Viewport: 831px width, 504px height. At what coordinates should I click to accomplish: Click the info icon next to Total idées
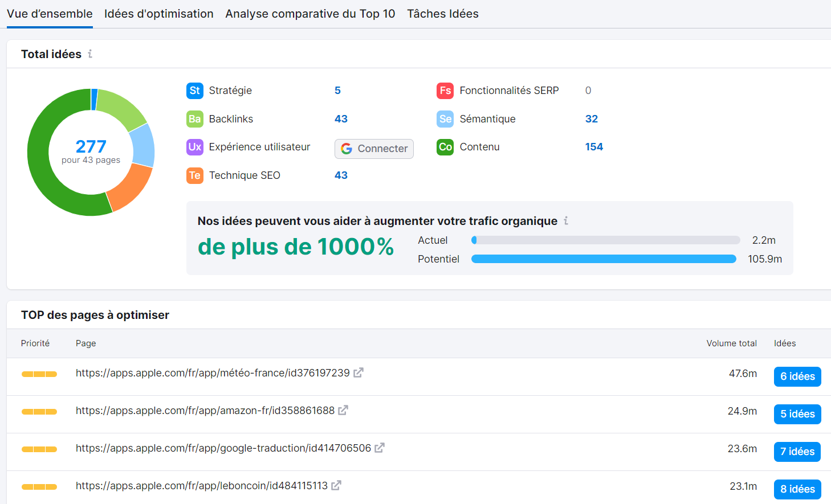coord(90,54)
